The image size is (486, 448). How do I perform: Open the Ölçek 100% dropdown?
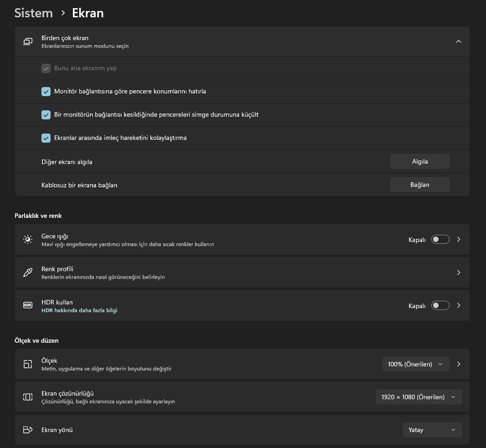(x=415, y=364)
